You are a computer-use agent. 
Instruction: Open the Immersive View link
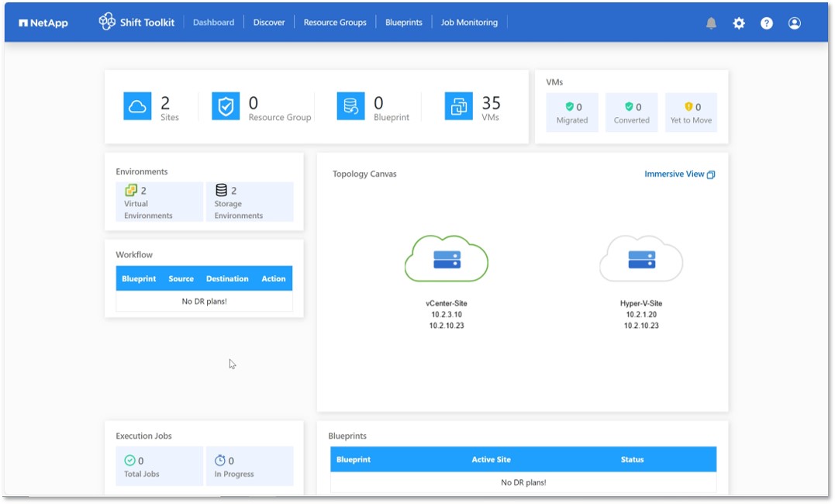679,174
